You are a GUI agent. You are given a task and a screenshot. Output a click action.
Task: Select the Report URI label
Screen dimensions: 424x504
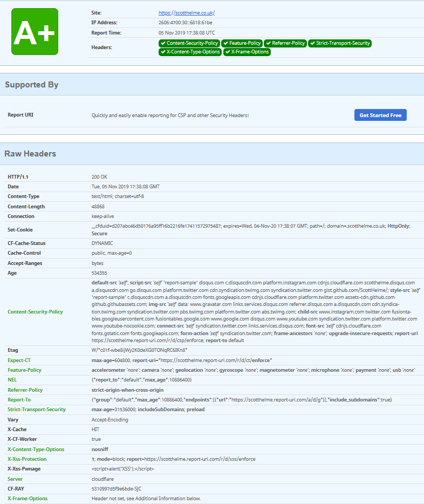(x=20, y=115)
